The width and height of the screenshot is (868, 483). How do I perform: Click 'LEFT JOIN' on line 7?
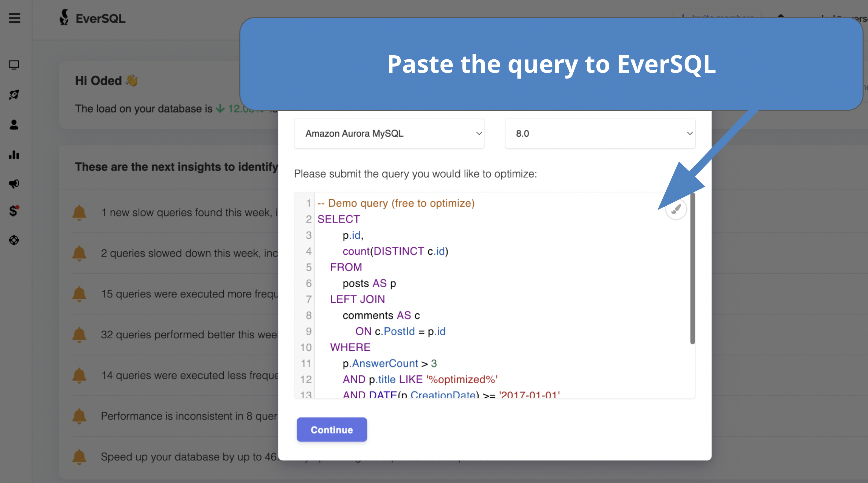(357, 299)
